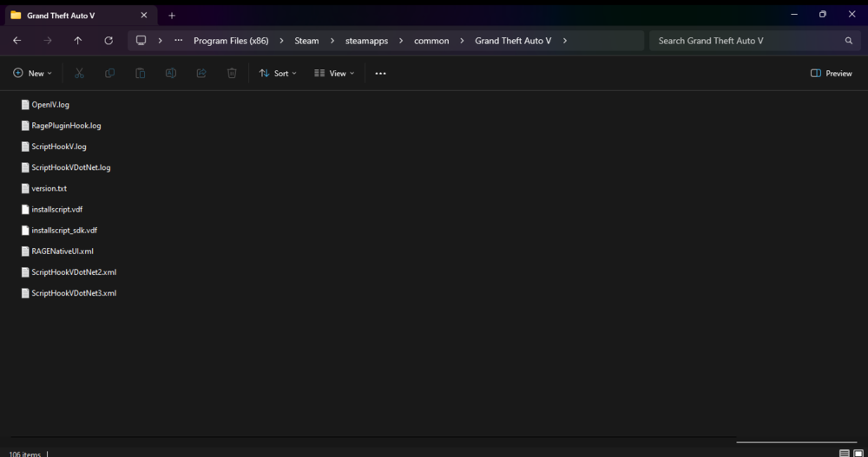Click the This PC monitor icon in address bar
The image size is (868, 457).
(141, 41)
